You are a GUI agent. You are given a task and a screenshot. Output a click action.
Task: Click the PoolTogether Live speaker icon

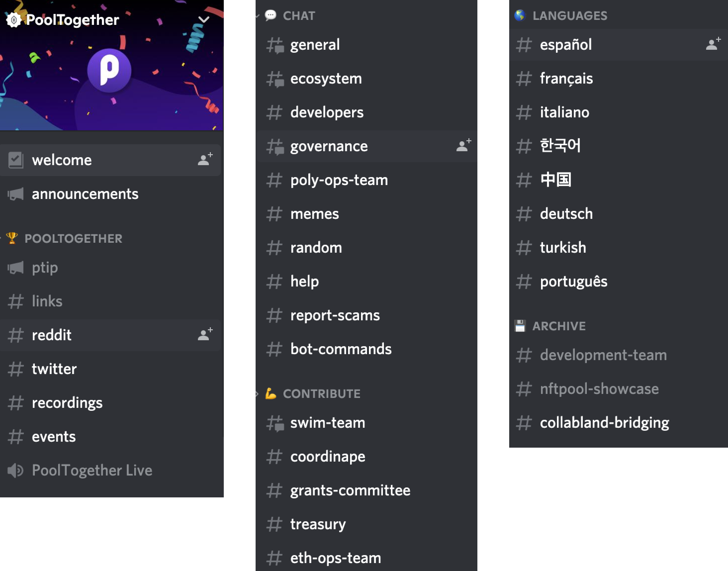point(15,471)
